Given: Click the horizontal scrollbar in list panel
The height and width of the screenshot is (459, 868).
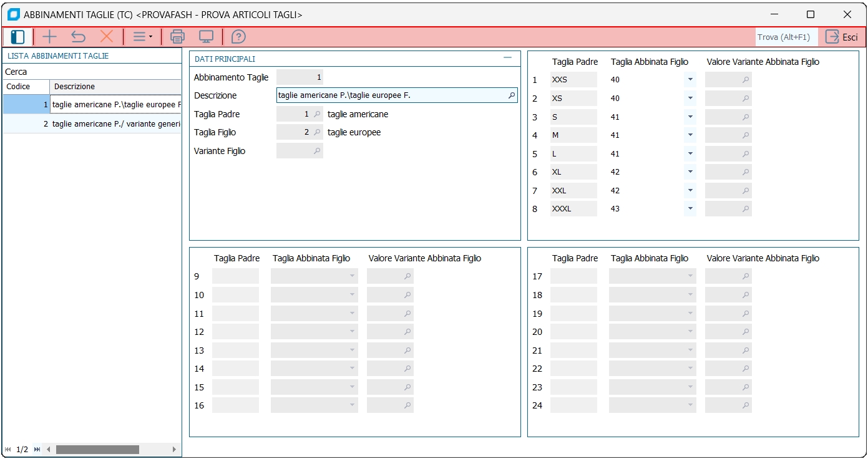Looking at the screenshot, I should point(97,450).
